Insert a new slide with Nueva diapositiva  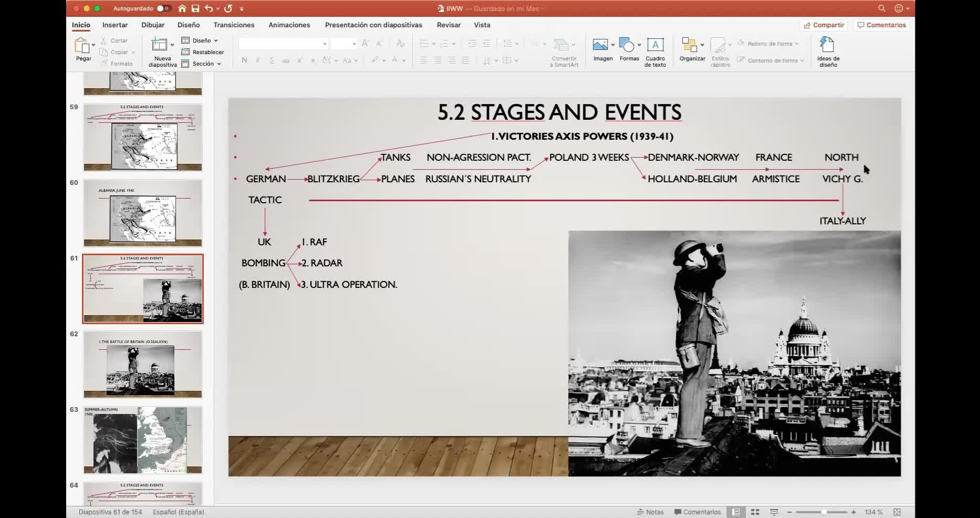(x=159, y=46)
